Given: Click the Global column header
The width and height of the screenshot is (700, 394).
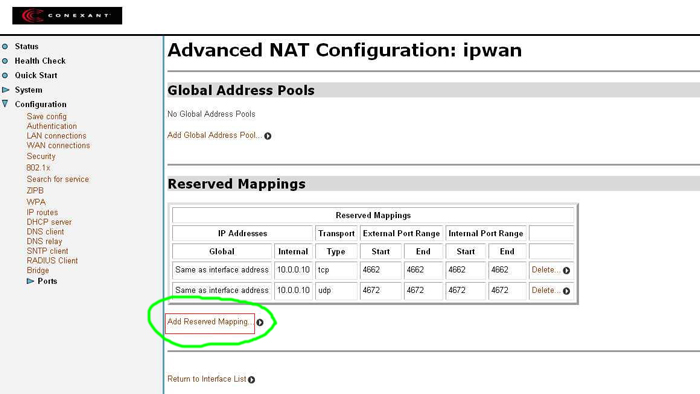Looking at the screenshot, I should click(222, 252).
